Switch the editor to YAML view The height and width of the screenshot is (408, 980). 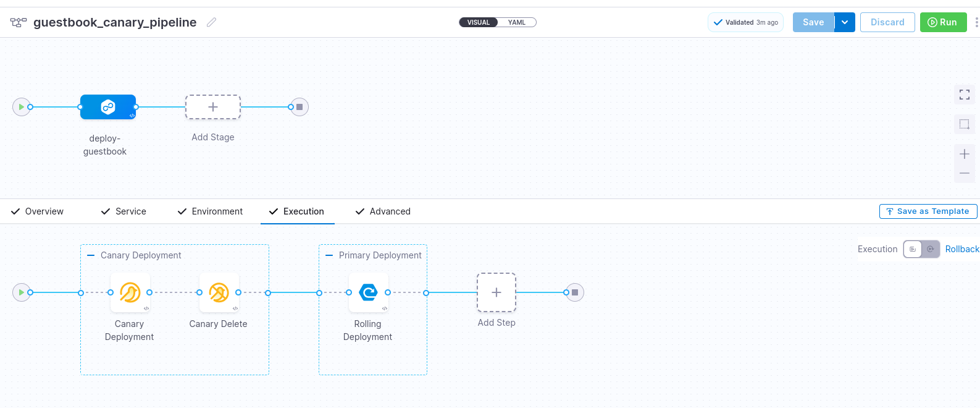pos(516,22)
